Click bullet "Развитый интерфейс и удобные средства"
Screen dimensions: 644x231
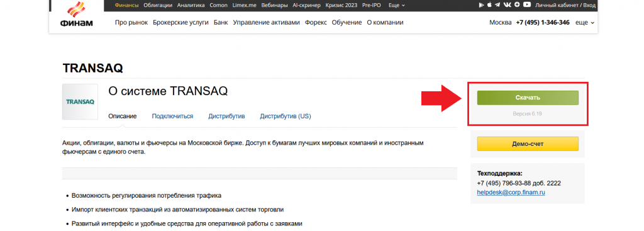tap(187, 224)
